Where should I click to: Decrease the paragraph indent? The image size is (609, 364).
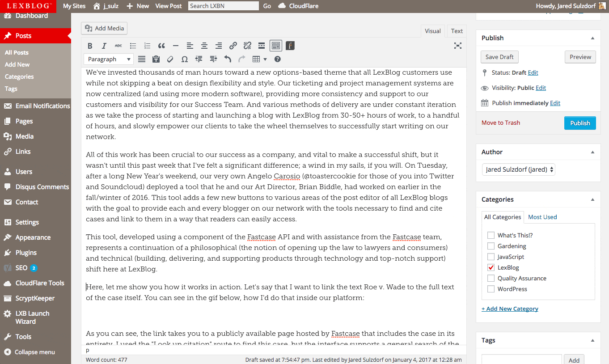199,59
